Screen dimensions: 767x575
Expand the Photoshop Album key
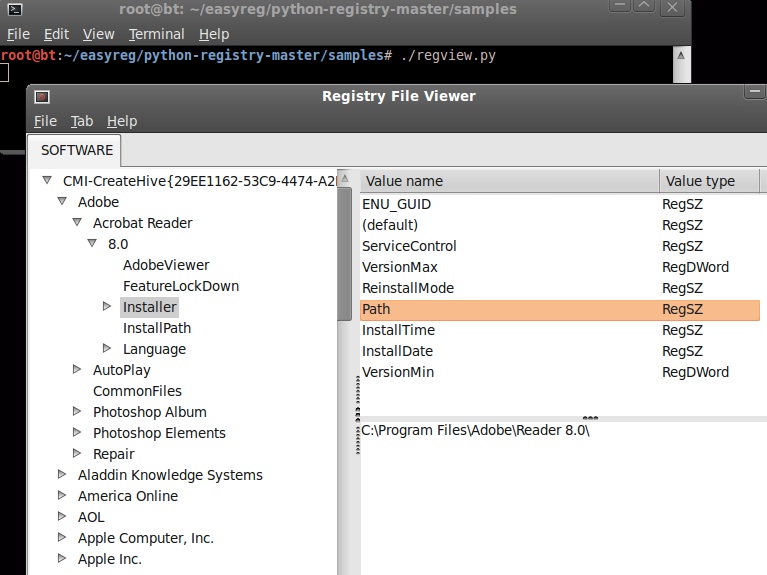pos(77,412)
